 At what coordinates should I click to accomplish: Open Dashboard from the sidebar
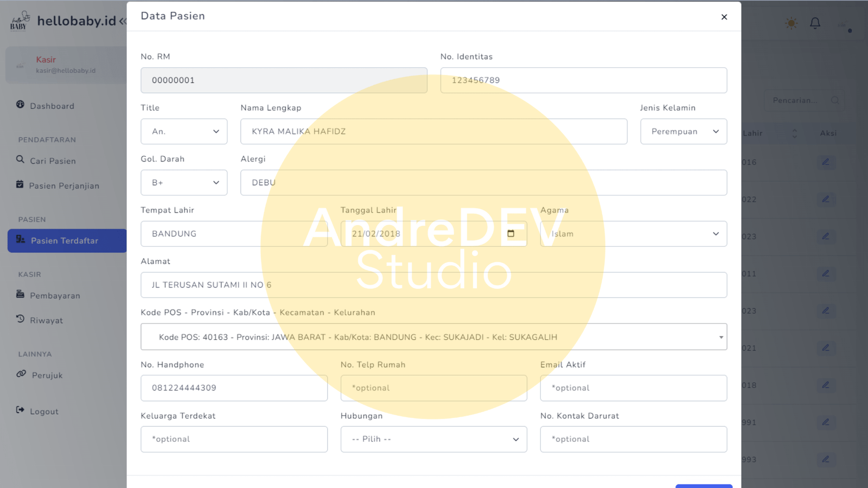pyautogui.click(x=52, y=106)
